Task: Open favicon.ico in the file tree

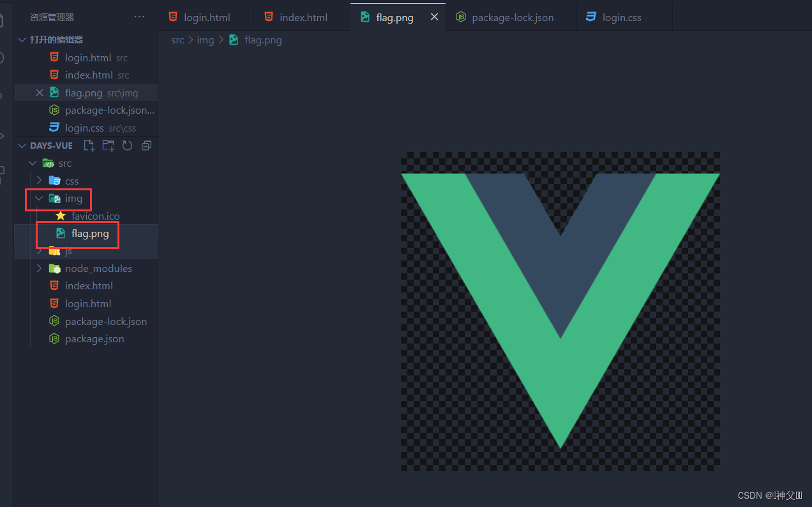Action: pos(86,216)
